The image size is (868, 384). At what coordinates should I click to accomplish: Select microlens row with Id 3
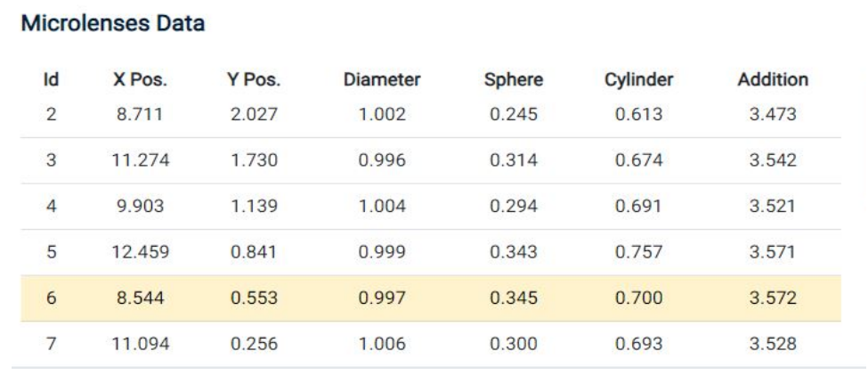point(431,160)
